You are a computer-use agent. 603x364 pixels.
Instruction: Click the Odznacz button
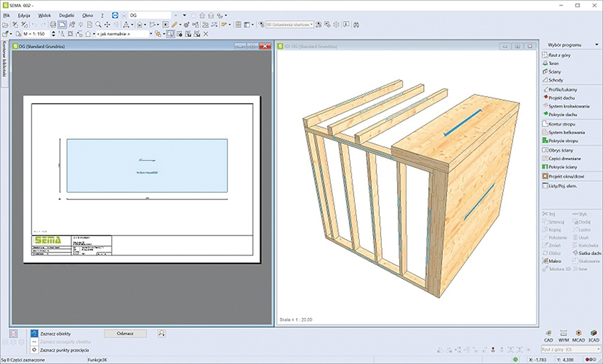click(125, 333)
